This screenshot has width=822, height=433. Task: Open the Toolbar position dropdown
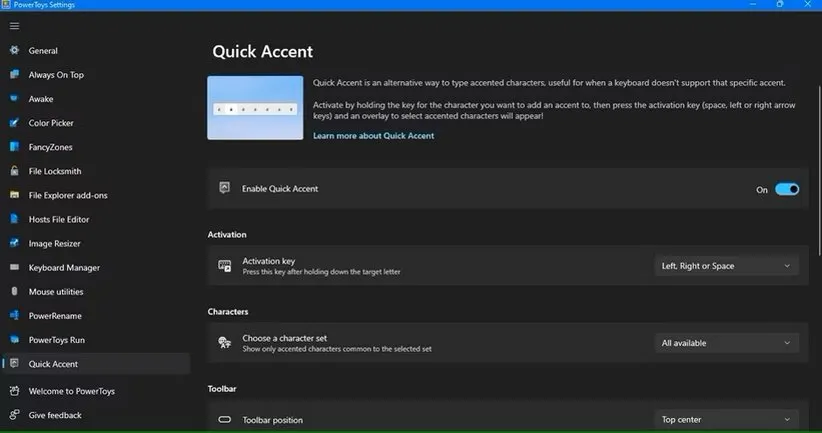click(x=727, y=419)
